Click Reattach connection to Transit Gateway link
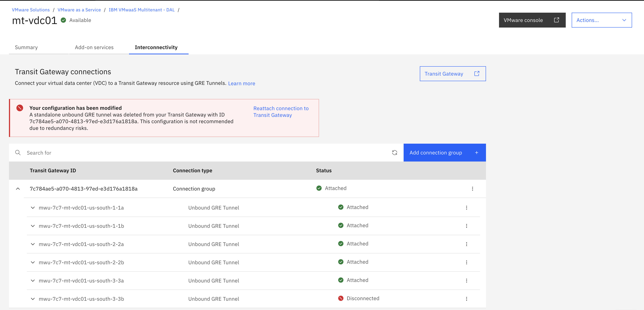 click(x=281, y=112)
